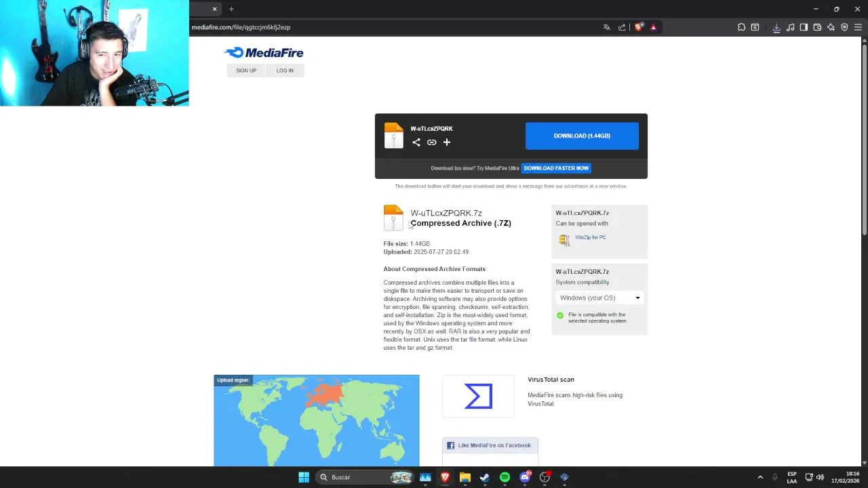This screenshot has width=868, height=488.
Task: Copy link with the chain icon
Action: (431, 142)
